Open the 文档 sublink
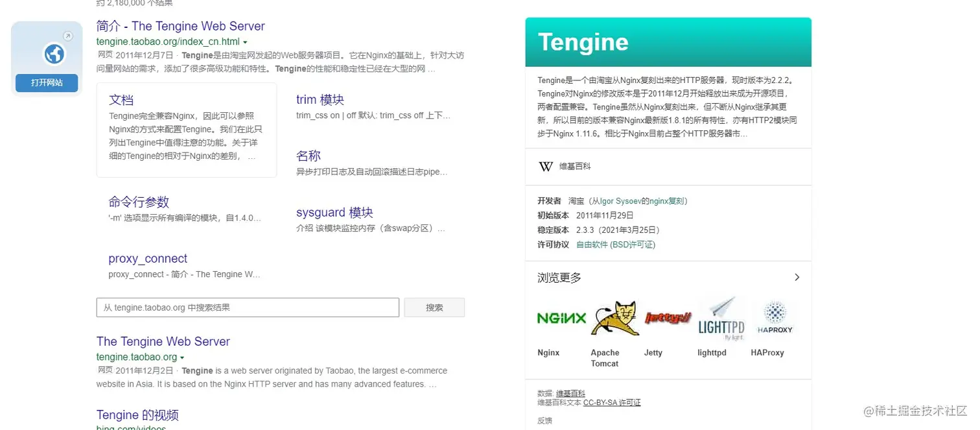This screenshot has width=980, height=430. [x=121, y=100]
